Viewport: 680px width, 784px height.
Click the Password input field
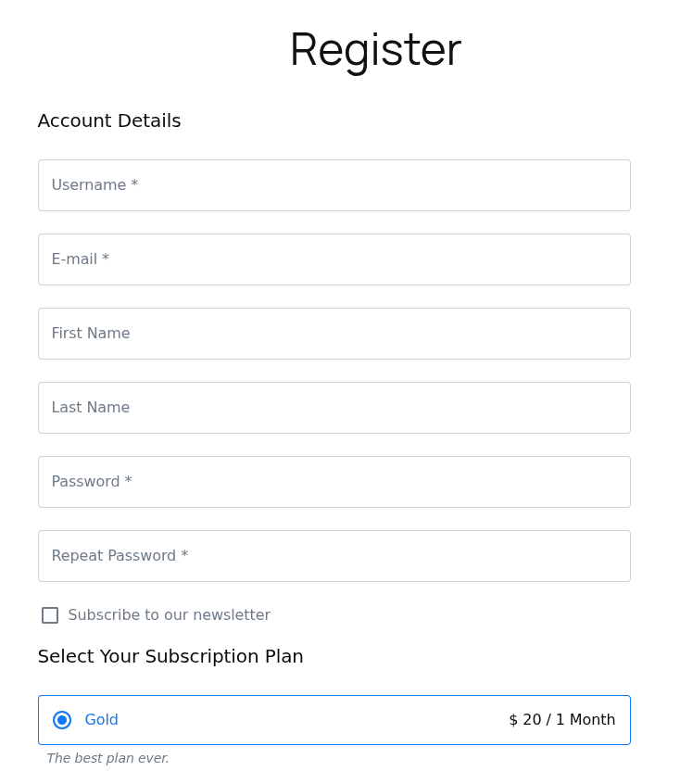click(334, 482)
